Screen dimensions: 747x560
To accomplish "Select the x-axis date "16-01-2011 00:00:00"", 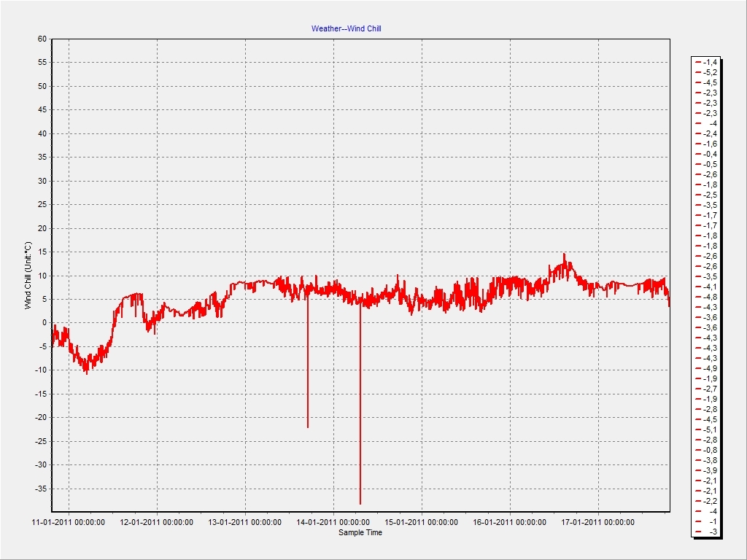I will (x=509, y=522).
